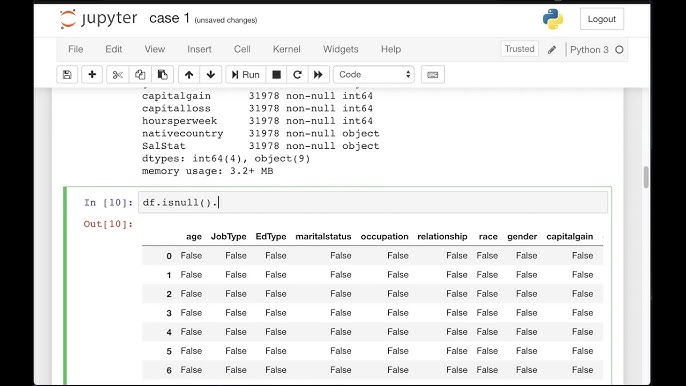Screen dimensions: 686x386
Task: Click in the df.isnull() code cell input
Action: point(373,203)
